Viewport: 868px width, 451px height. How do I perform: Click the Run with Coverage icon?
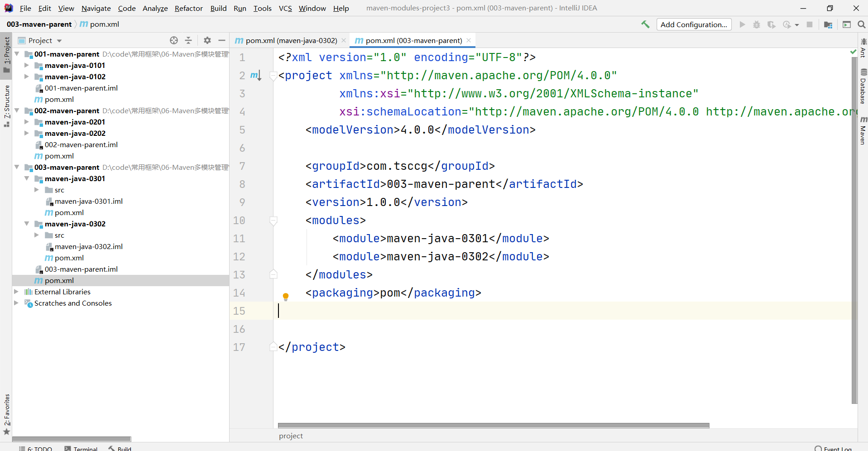tap(772, 24)
